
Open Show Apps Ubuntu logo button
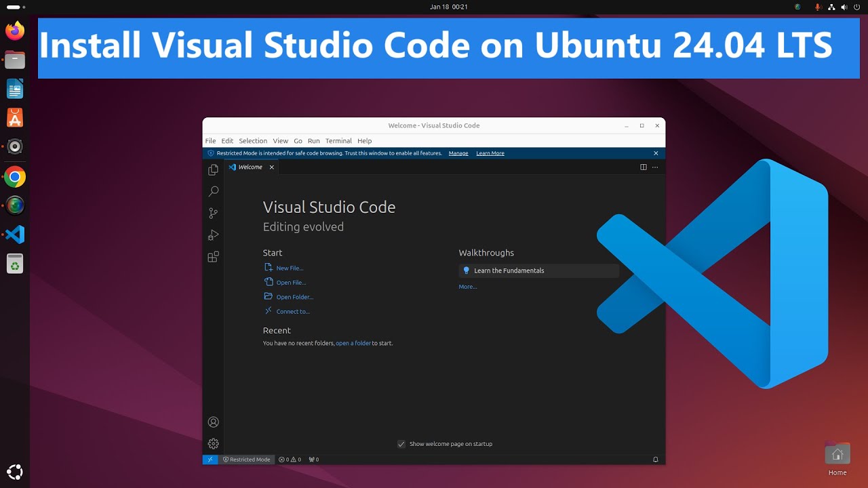pos(15,472)
